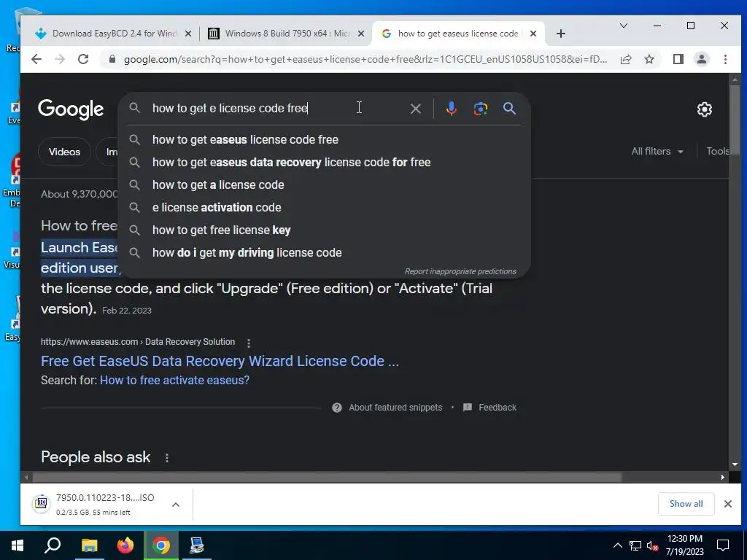
Task: Clear the Google search box text
Action: coord(415,109)
